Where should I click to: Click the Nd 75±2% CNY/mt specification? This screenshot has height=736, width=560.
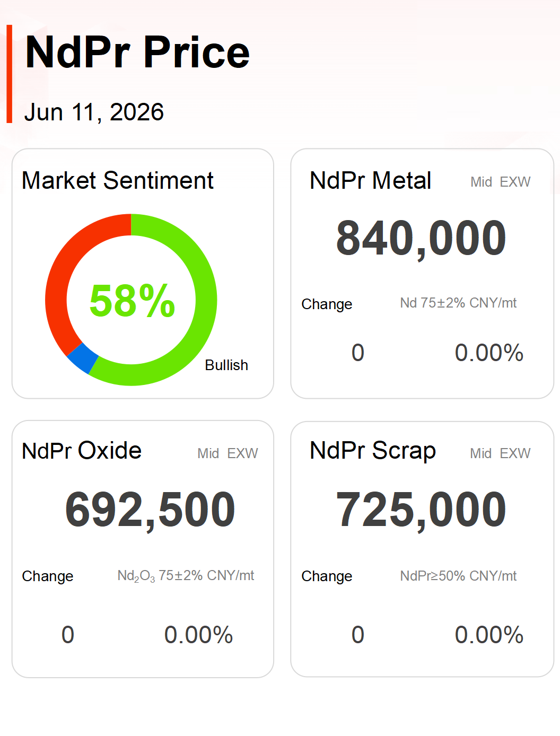point(458,303)
